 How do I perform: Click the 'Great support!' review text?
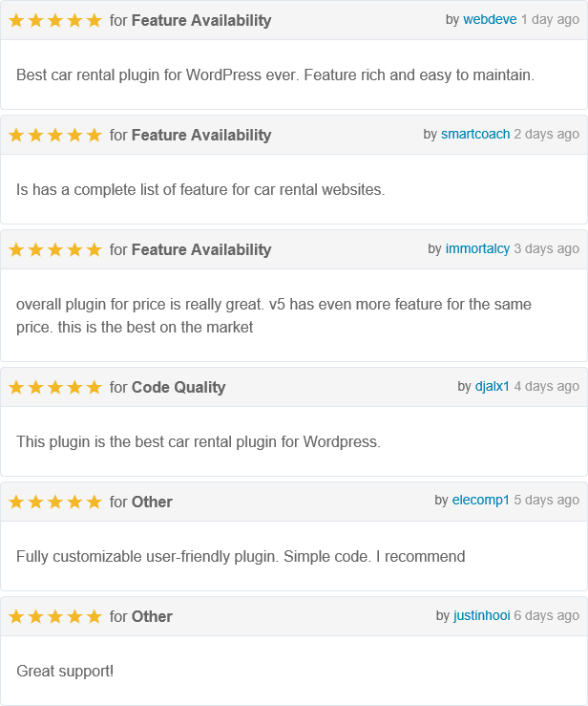click(65, 671)
